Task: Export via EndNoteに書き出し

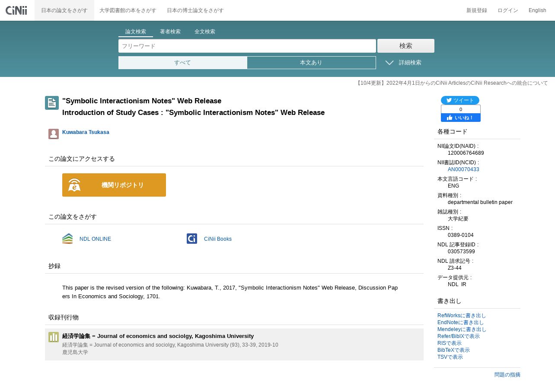Action: (461, 322)
